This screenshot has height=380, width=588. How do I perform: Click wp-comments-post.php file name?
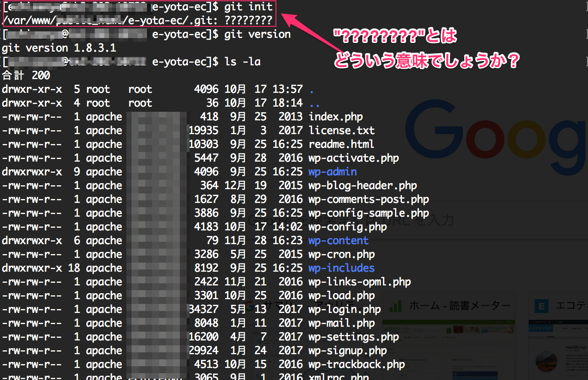click(x=369, y=199)
